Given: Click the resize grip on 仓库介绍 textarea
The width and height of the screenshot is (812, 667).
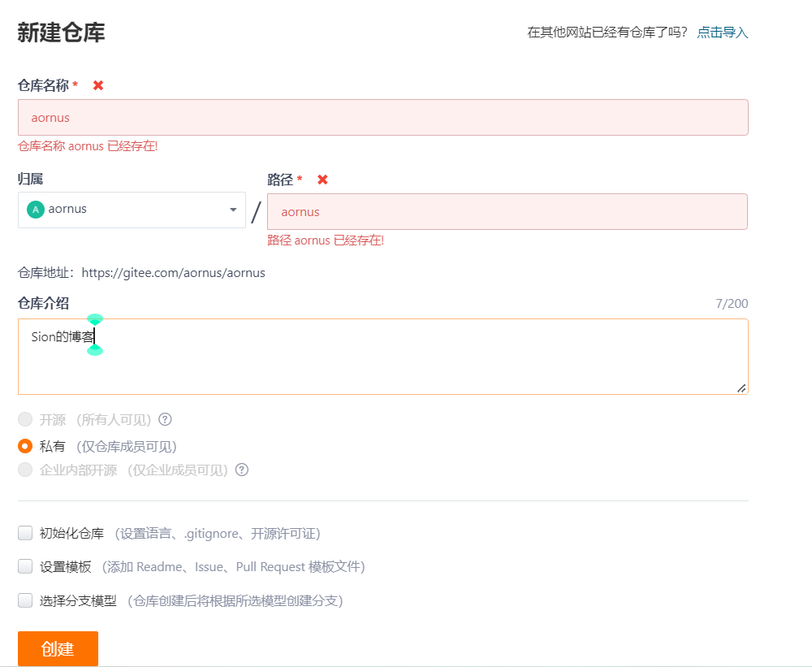Looking at the screenshot, I should coord(741,388).
